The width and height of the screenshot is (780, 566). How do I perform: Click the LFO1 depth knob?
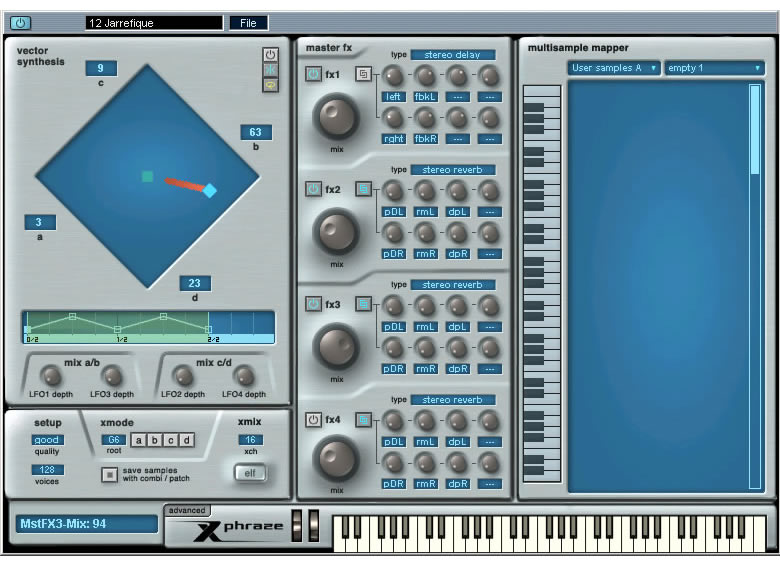pyautogui.click(x=51, y=376)
